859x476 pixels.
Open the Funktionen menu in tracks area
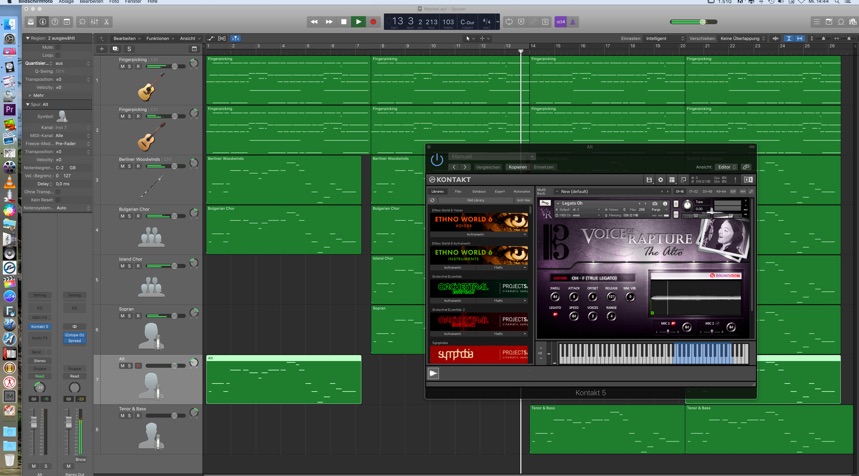point(159,38)
